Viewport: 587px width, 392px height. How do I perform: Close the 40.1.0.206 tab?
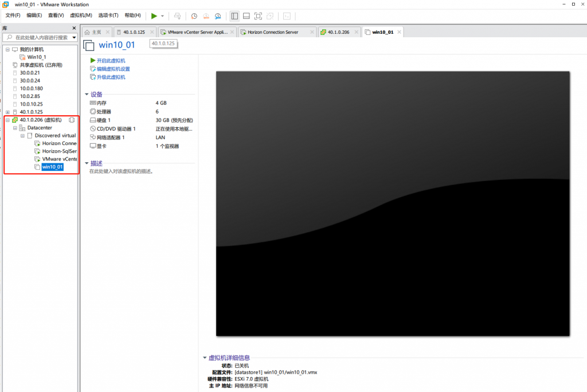(357, 32)
